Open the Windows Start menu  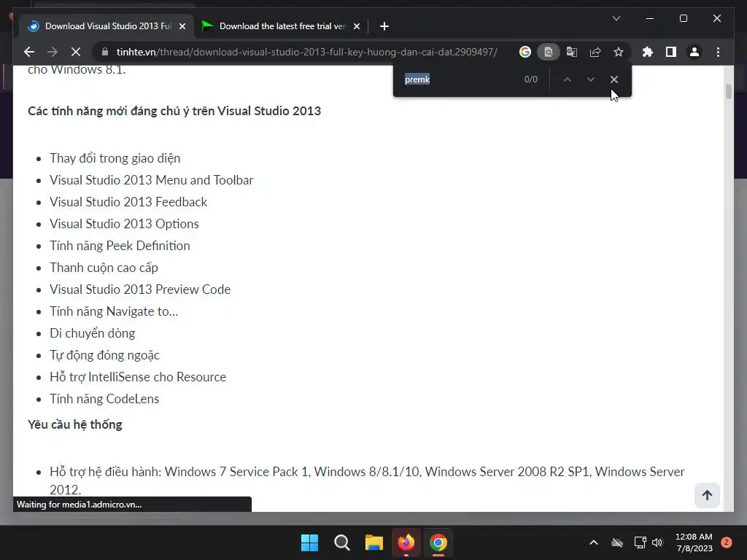[309, 542]
